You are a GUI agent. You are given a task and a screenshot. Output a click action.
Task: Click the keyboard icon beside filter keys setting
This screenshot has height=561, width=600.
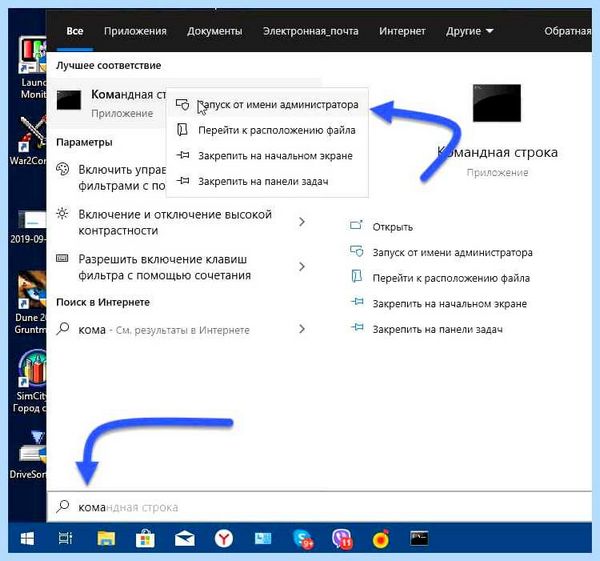62,258
